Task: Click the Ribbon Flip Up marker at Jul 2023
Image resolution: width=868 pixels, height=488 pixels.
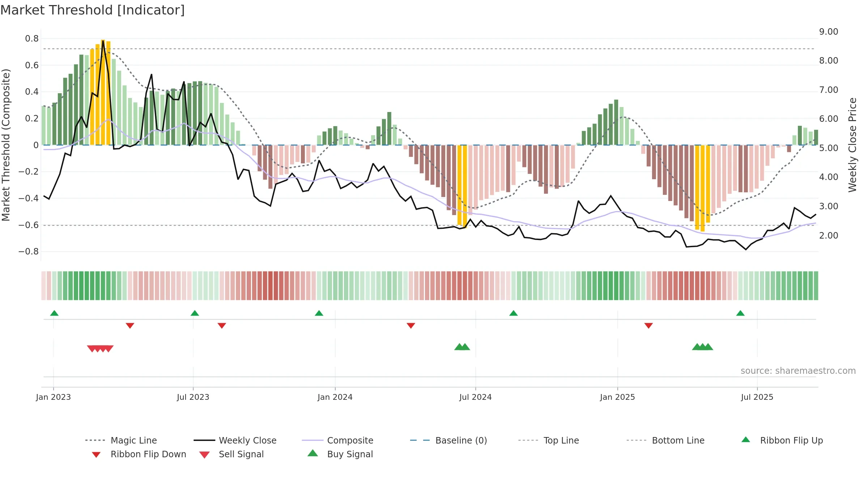Action: [195, 313]
